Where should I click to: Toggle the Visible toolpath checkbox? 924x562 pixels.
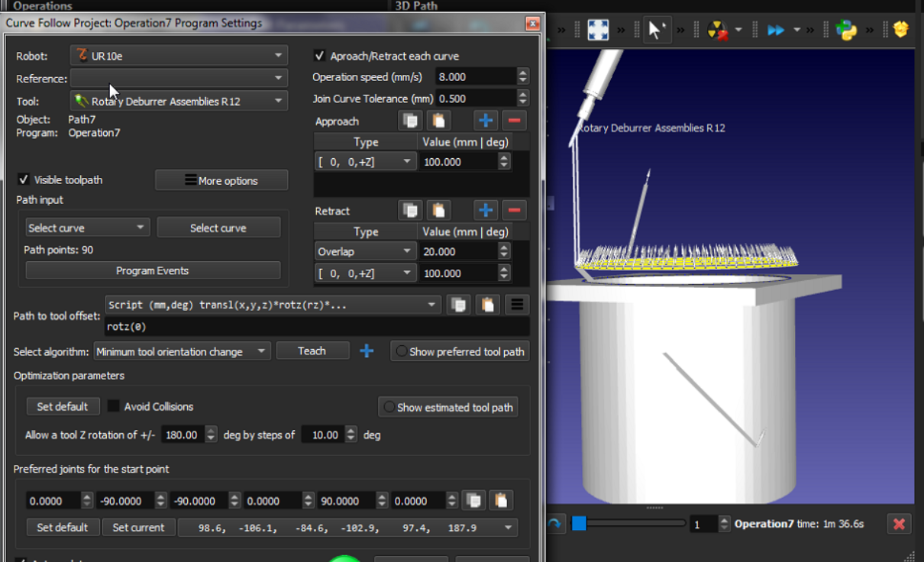point(24,180)
